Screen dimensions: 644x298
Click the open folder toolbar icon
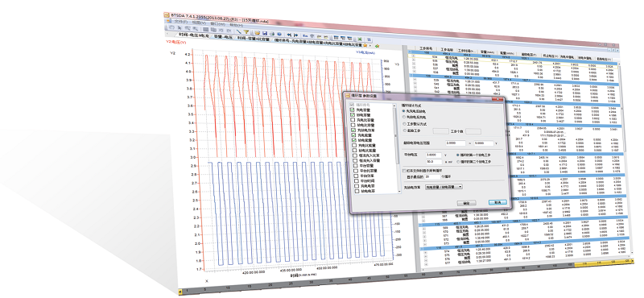pyautogui.click(x=258, y=32)
